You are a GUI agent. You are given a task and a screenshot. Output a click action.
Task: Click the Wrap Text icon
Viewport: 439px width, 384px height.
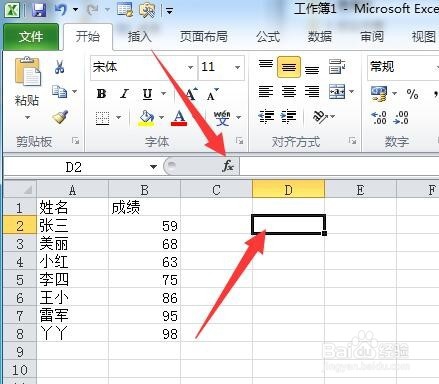(337, 66)
